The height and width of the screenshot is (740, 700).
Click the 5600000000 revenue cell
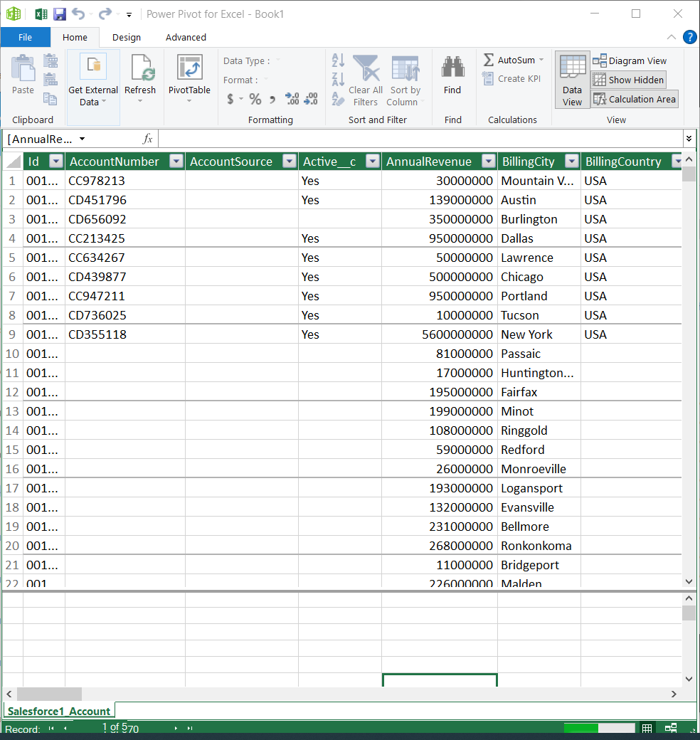pyautogui.click(x=439, y=334)
